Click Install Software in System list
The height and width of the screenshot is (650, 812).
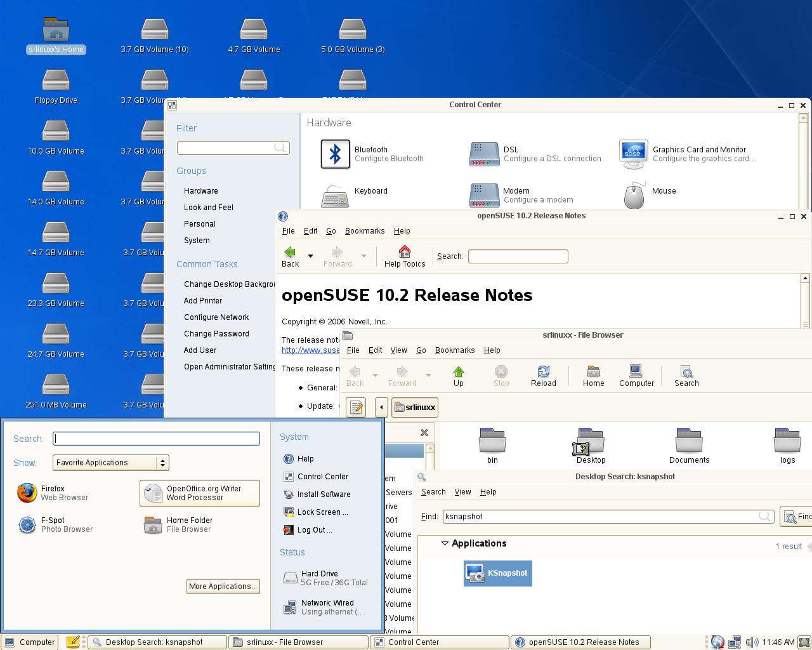click(317, 494)
